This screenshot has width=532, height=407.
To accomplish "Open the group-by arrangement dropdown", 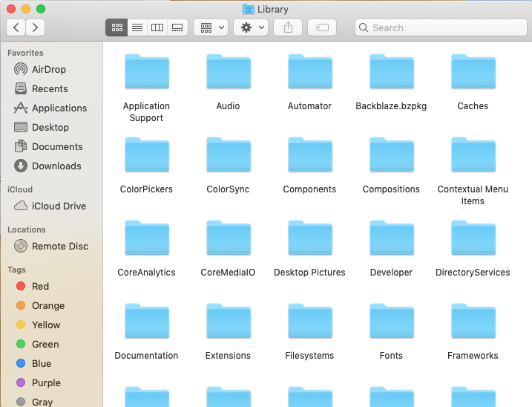I will click(210, 27).
